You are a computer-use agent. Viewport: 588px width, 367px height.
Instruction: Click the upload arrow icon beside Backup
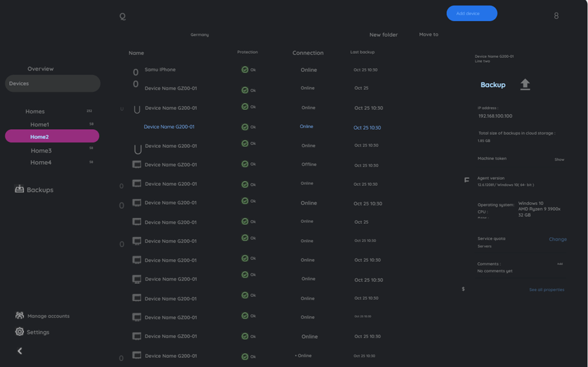[525, 85]
